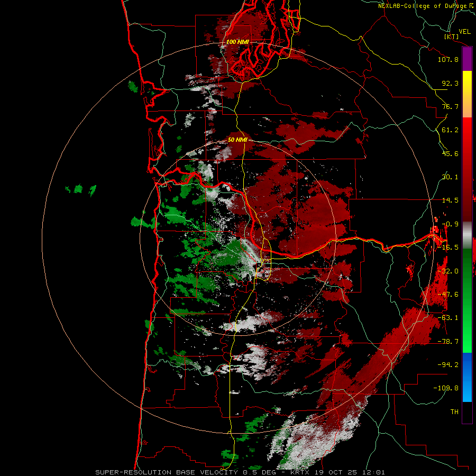Pick the purple segment of color bar
Viewport: 476px width, 476px height.
click(467, 59)
